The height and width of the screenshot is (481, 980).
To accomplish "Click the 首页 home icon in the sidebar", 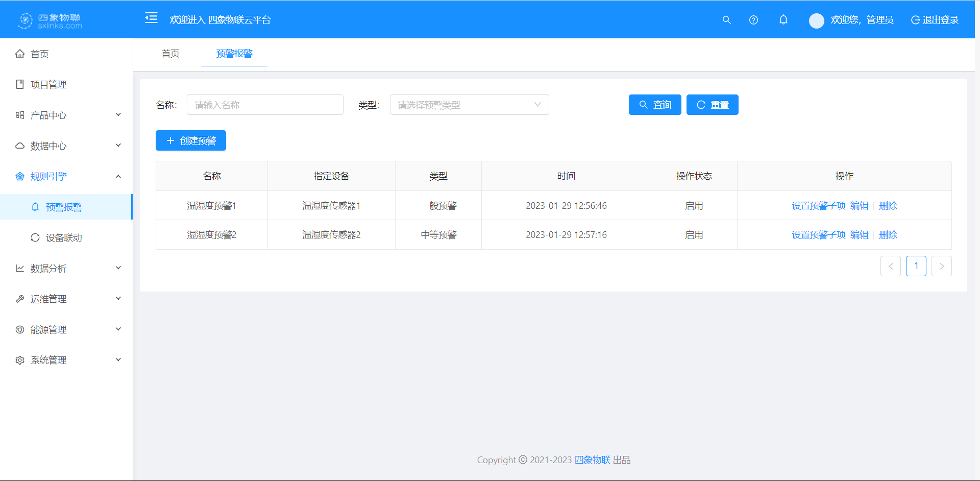I will (20, 54).
